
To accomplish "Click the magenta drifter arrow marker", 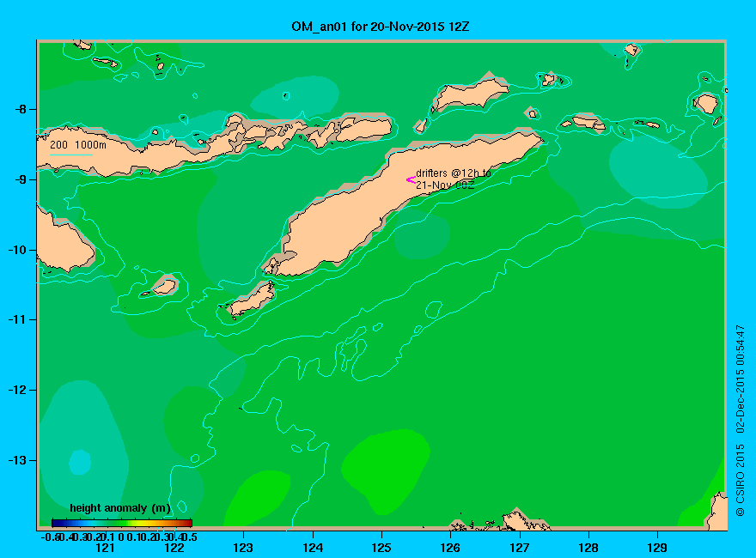I will click(x=411, y=179).
